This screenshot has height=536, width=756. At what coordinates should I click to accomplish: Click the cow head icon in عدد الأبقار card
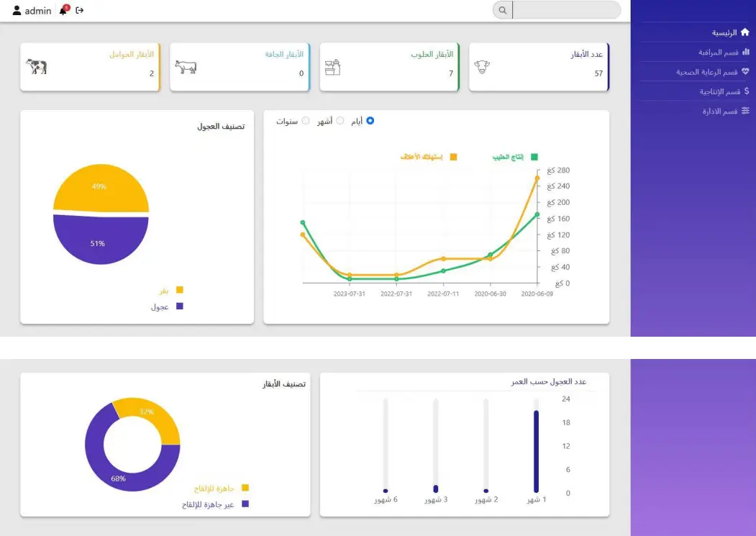tap(482, 66)
